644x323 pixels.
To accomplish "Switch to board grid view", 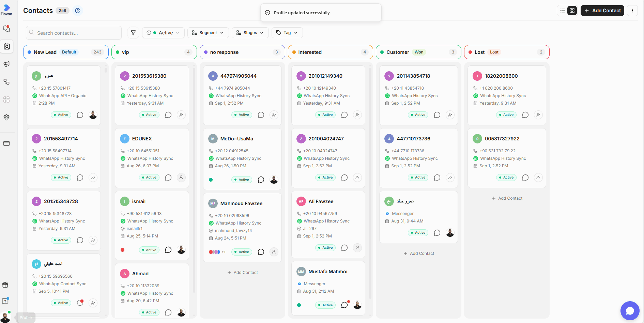I will (x=572, y=11).
